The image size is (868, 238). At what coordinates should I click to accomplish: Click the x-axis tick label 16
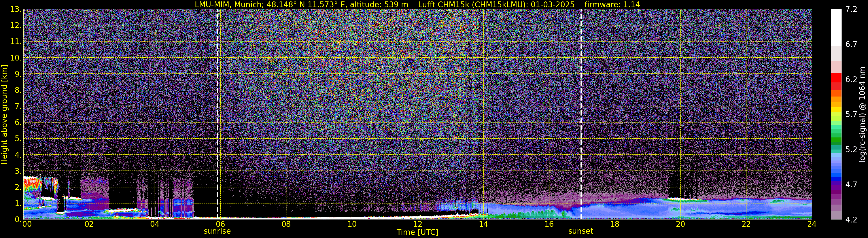[549, 224]
